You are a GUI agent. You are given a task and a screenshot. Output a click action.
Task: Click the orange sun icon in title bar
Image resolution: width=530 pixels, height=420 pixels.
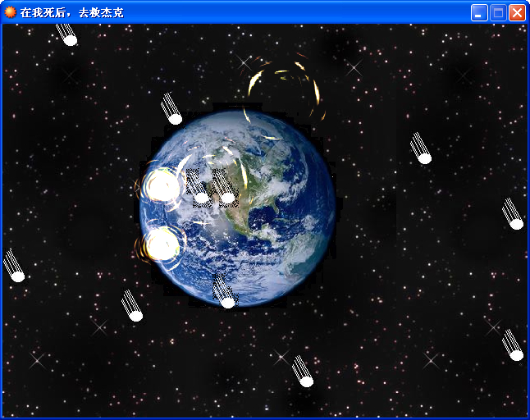(10, 12)
